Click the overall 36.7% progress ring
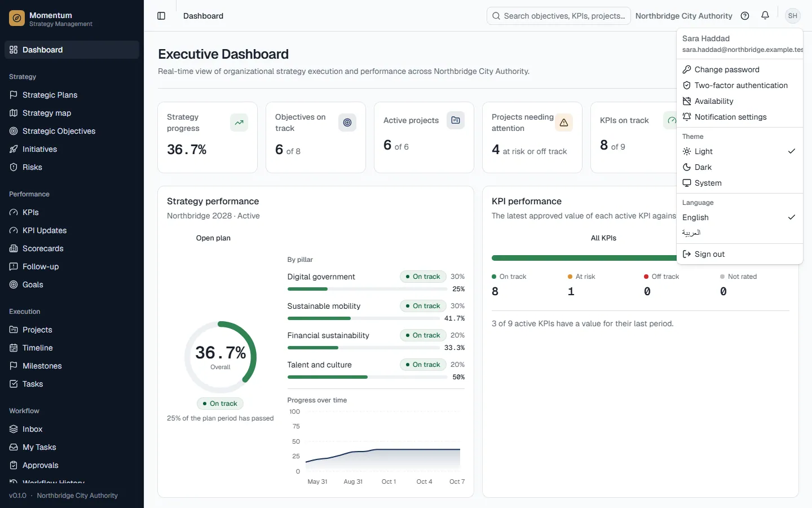Screen dimensions: 812x508 (x=220, y=357)
